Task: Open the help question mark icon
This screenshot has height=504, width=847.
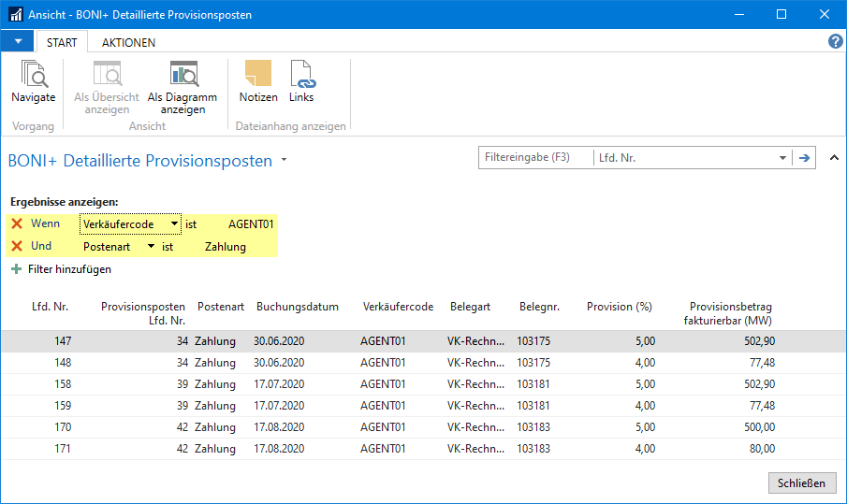Action: [x=836, y=42]
